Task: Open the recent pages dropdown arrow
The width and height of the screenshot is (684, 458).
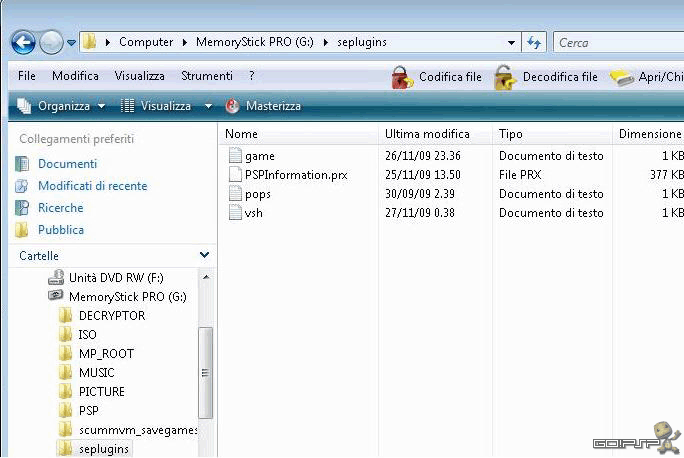Action: [72, 43]
